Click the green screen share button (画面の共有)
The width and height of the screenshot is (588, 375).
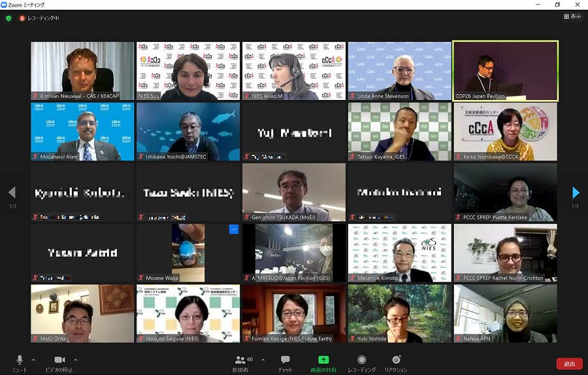click(x=323, y=360)
